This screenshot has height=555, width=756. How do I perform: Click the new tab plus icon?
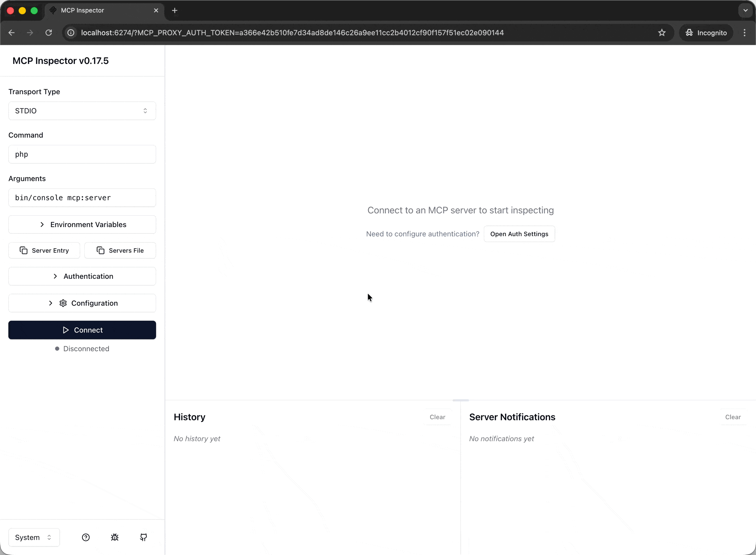[x=175, y=11]
